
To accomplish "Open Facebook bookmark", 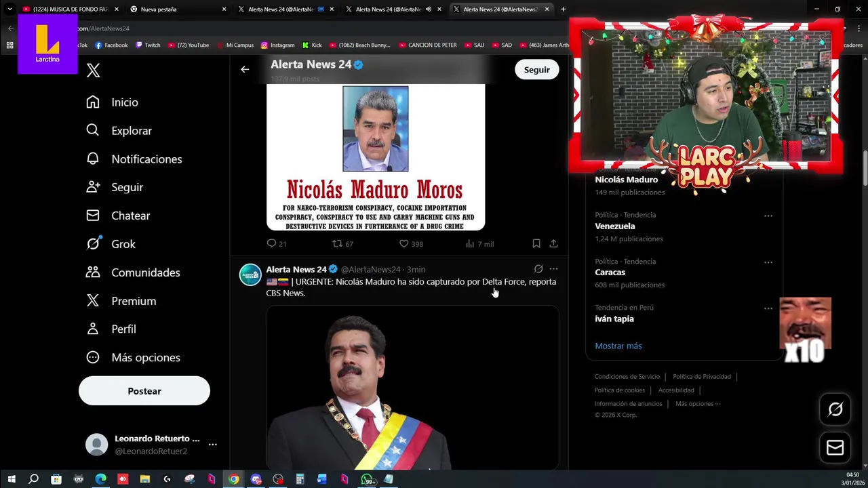I will (x=111, y=45).
